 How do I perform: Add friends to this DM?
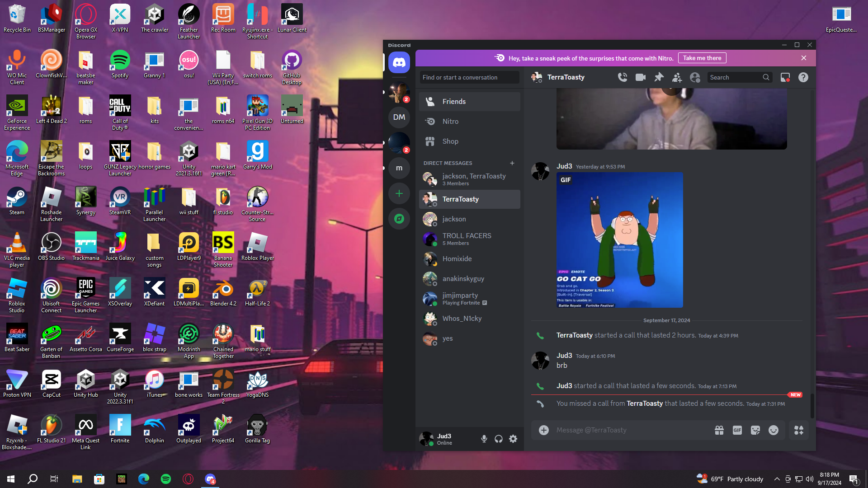pyautogui.click(x=677, y=77)
